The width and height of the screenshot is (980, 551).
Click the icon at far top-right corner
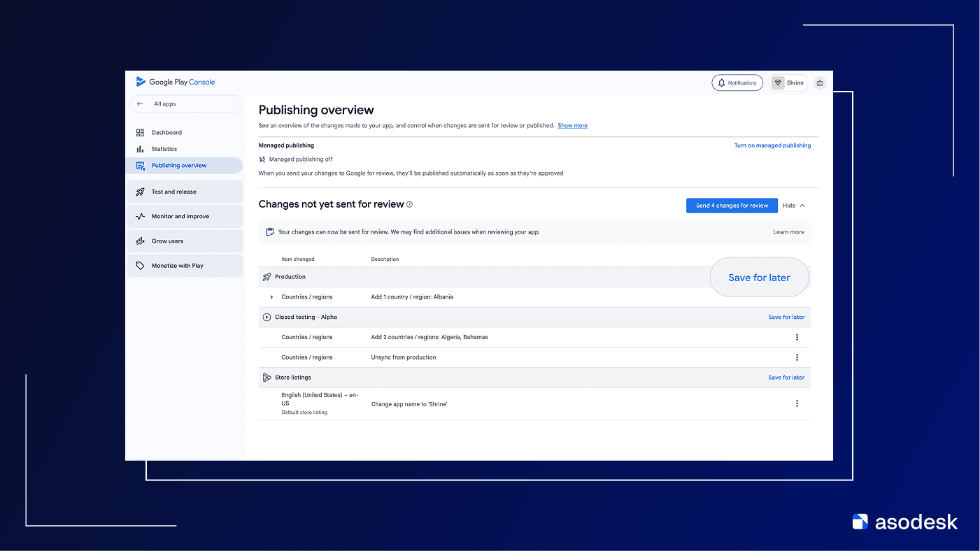(x=820, y=83)
